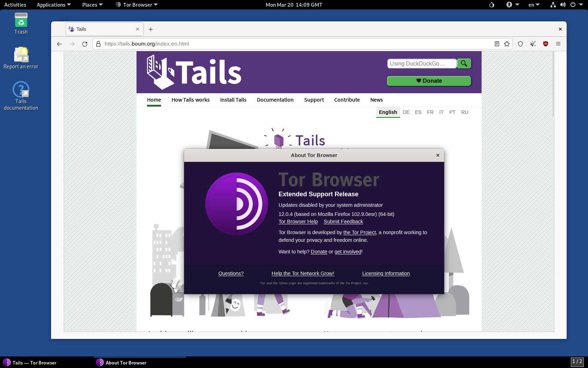Click the page vertical scrollbar
The height and width of the screenshot is (368, 588).
tap(553, 84)
